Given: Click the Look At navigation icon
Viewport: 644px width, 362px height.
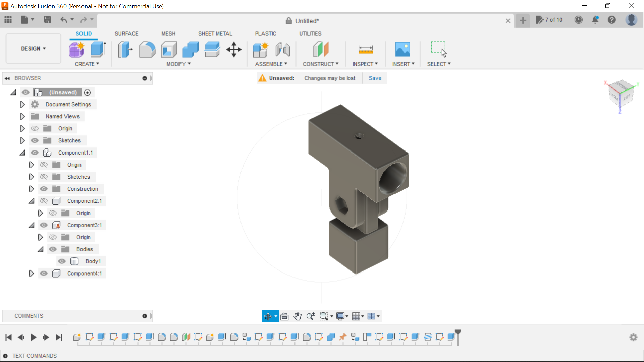Looking at the screenshot, I should [284, 316].
